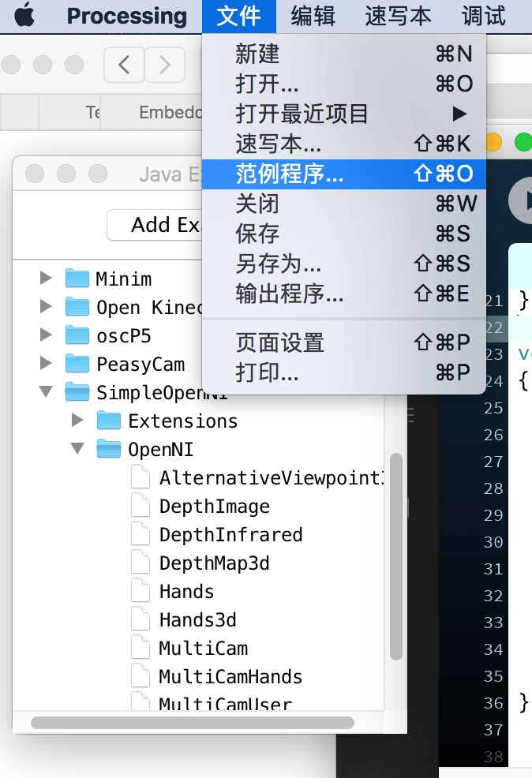Click the vertical scrollbar of examples list
532x778 pixels.
(395, 556)
